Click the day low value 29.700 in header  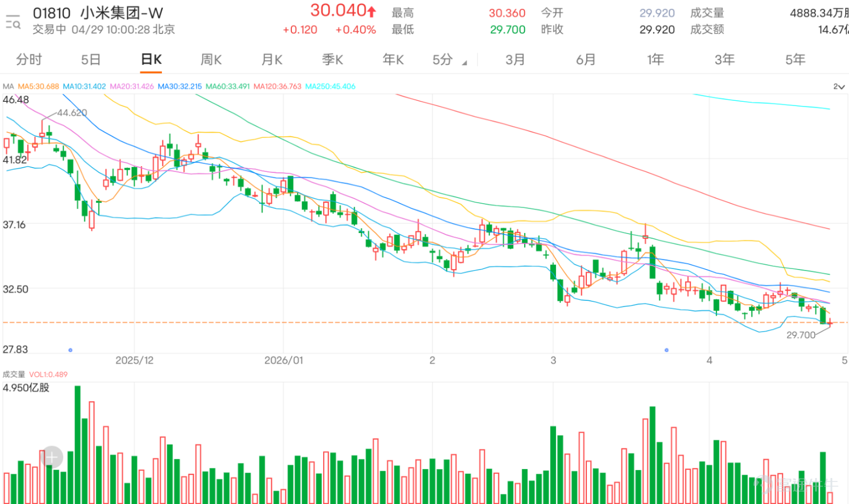click(508, 30)
